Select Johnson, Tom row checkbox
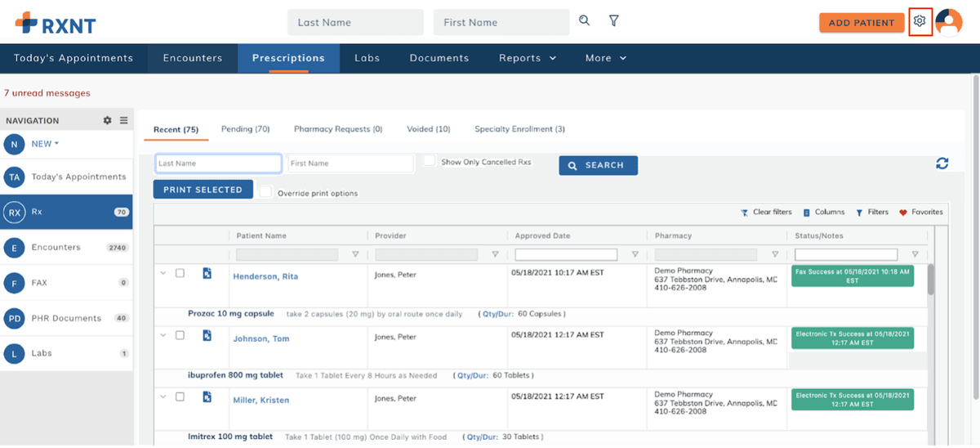980x448 pixels. (180, 335)
